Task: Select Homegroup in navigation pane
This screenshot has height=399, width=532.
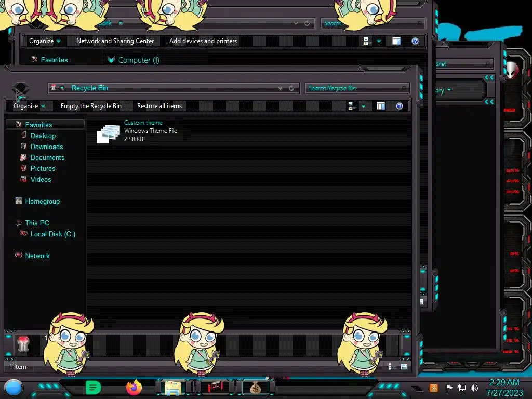Action: (x=43, y=201)
